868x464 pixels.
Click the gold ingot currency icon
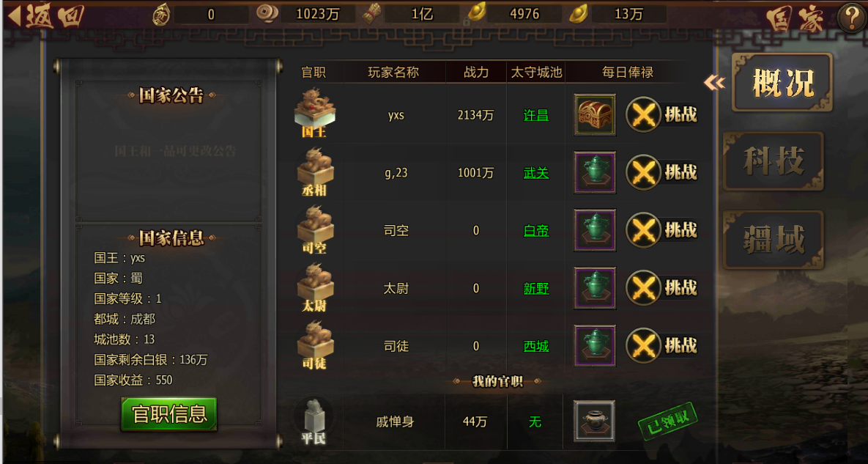(x=579, y=14)
